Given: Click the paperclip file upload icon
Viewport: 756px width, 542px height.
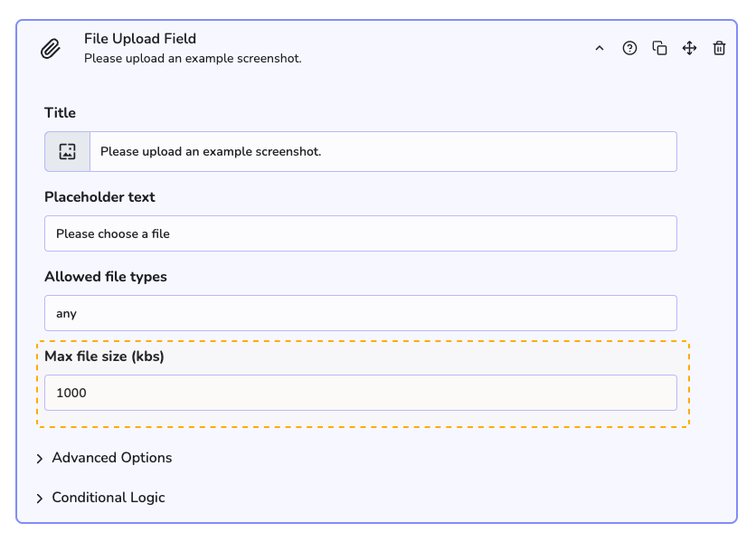Looking at the screenshot, I should (x=51, y=49).
